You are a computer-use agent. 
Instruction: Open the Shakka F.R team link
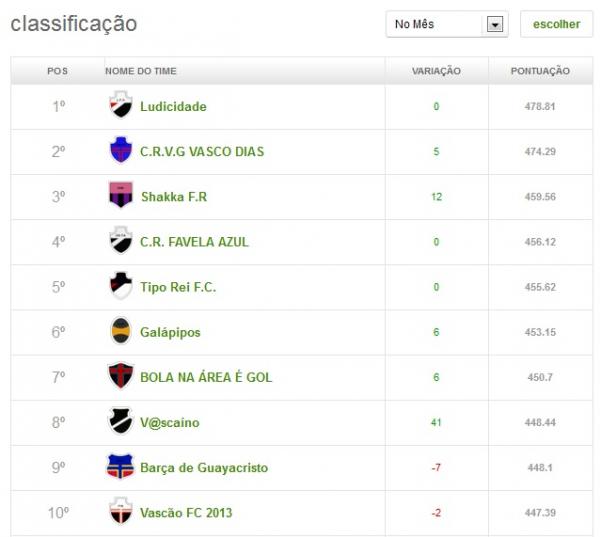(173, 196)
